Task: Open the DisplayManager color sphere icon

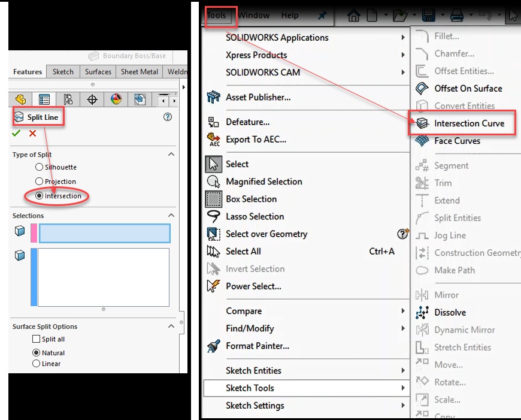Action: click(x=116, y=99)
